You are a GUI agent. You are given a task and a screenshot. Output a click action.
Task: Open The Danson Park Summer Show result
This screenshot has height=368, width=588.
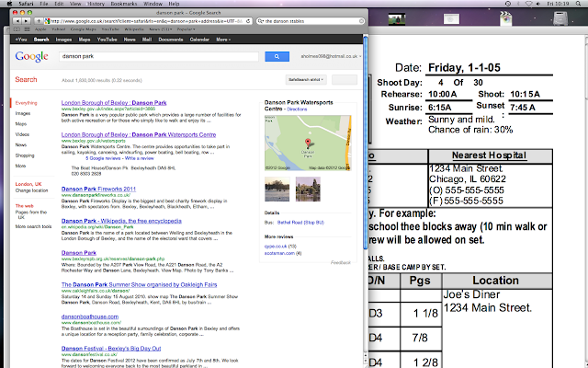(x=139, y=285)
